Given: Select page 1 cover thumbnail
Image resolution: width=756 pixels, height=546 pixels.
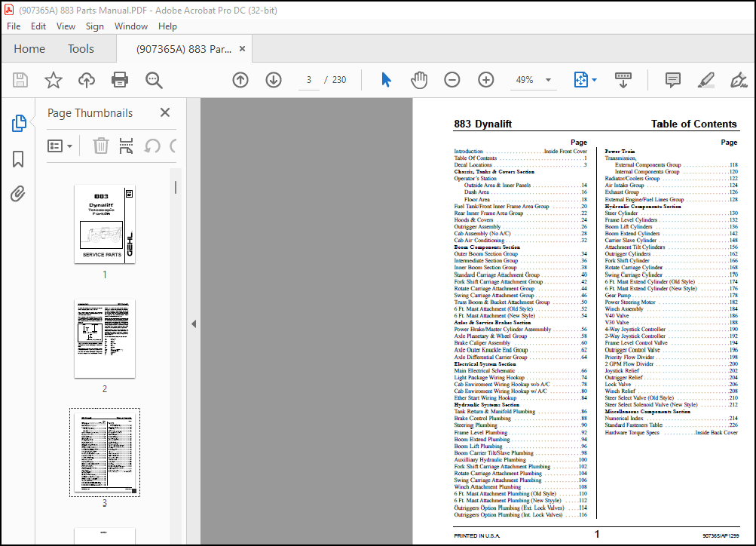Looking at the screenshot, I should [x=105, y=224].
